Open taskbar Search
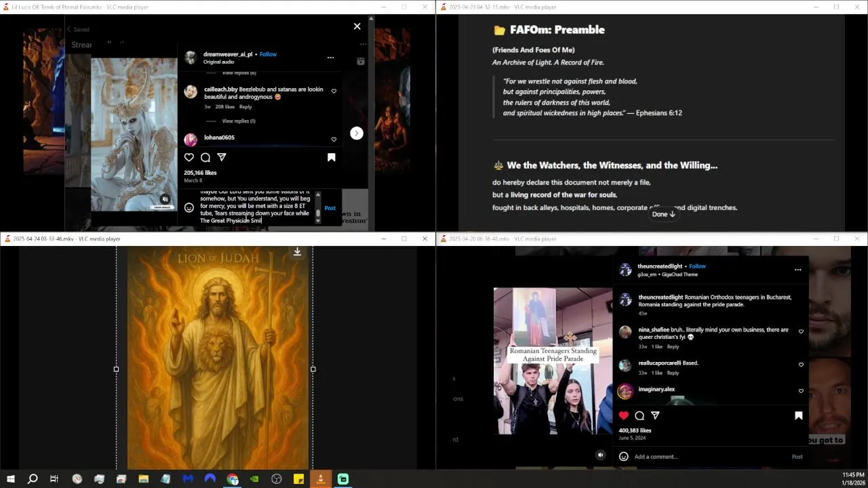Viewport: 868px width, 488px height. pos(33,479)
